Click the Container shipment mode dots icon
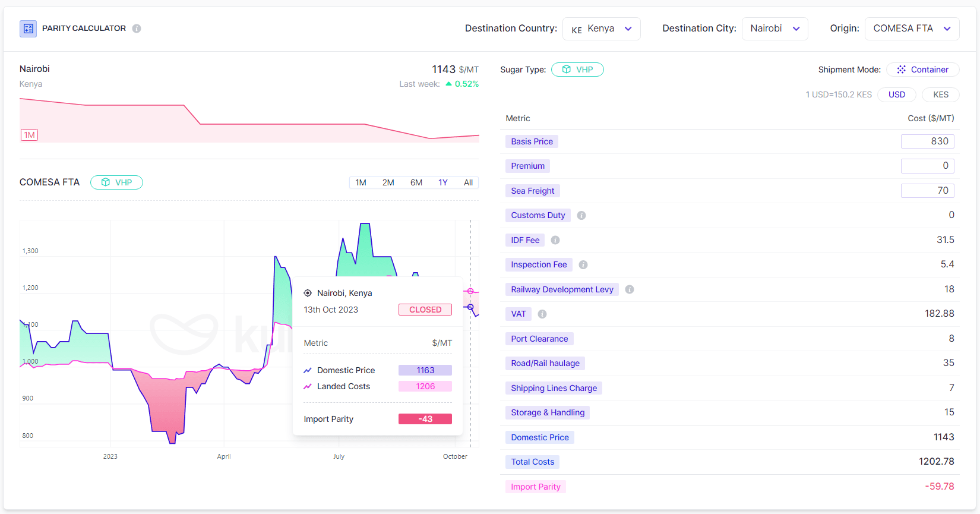 901,70
